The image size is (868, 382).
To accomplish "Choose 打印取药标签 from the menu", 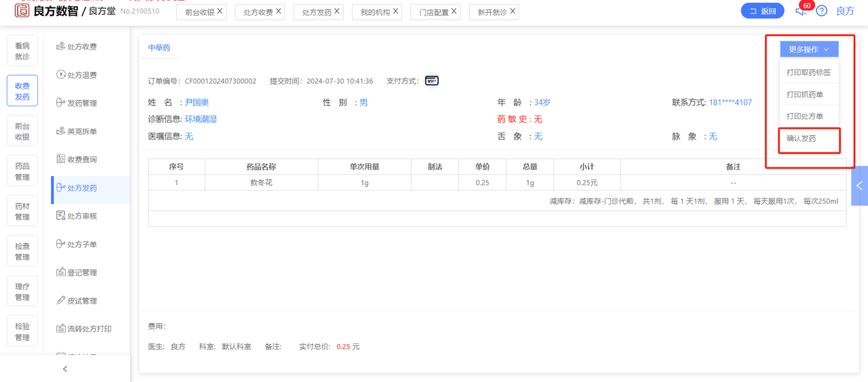I will point(808,72).
